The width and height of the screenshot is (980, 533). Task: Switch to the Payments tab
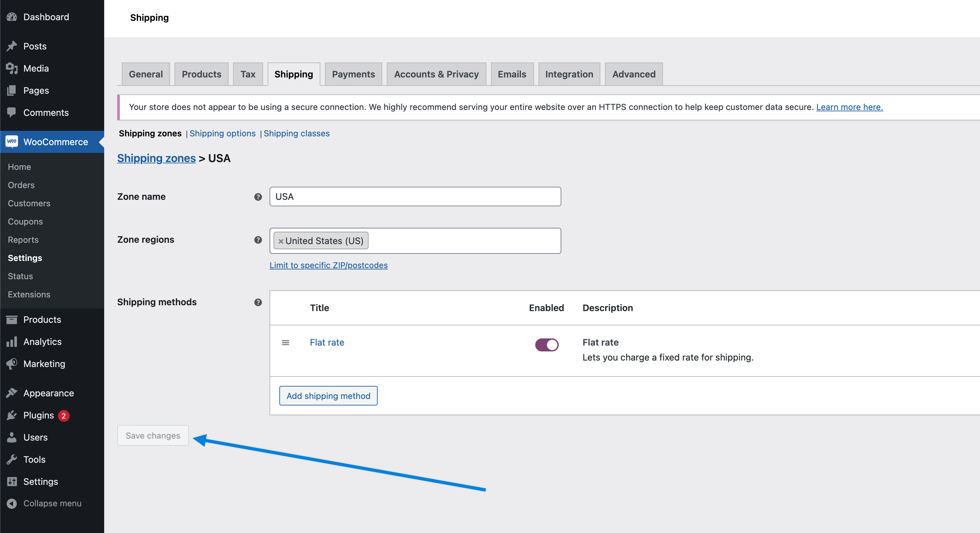tap(353, 74)
